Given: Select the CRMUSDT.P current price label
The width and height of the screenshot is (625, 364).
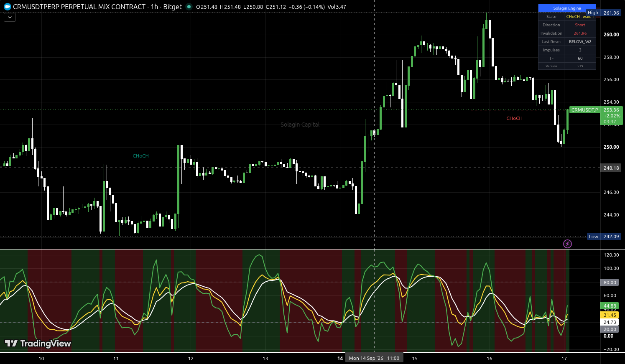Looking at the screenshot, I should coord(585,110).
